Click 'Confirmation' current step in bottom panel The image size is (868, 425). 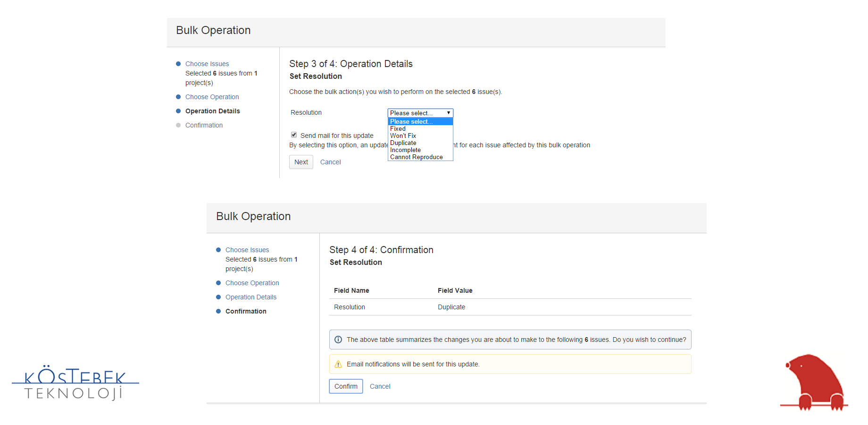246,311
